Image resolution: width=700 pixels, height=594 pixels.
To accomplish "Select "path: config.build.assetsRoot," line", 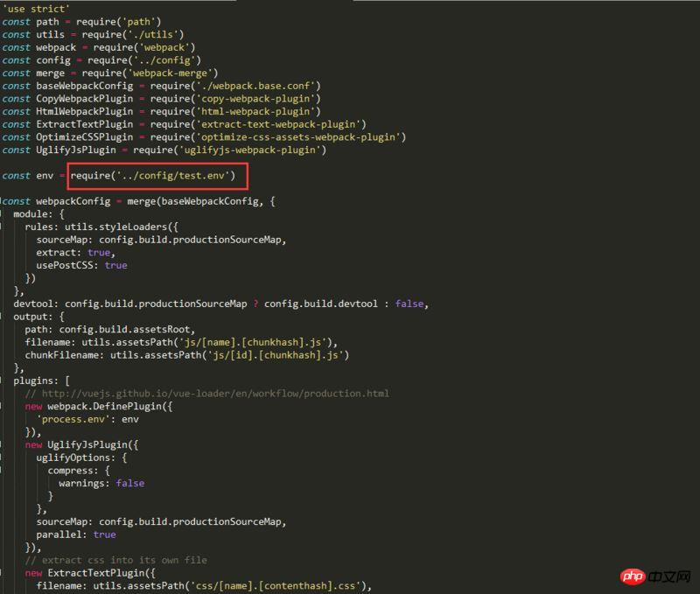I will [110, 329].
